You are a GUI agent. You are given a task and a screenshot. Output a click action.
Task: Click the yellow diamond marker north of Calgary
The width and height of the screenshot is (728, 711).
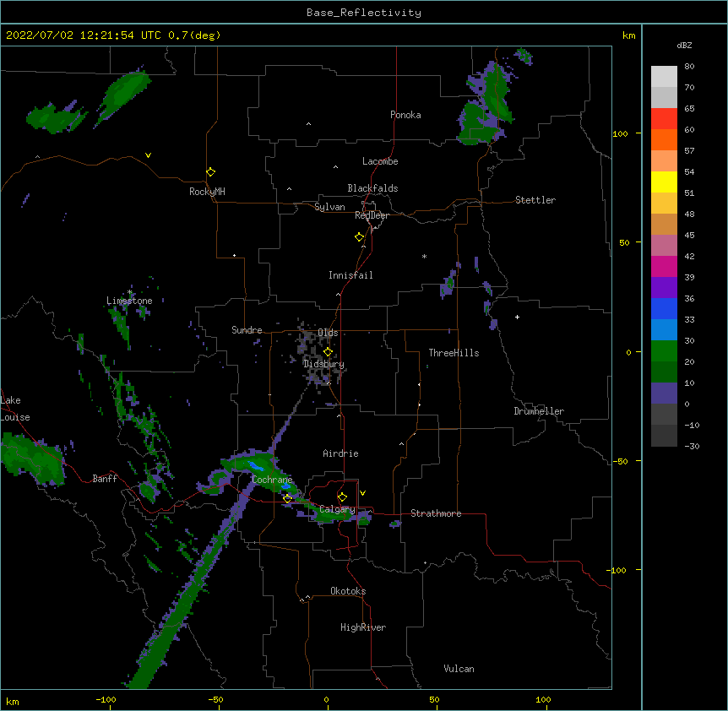click(x=342, y=497)
